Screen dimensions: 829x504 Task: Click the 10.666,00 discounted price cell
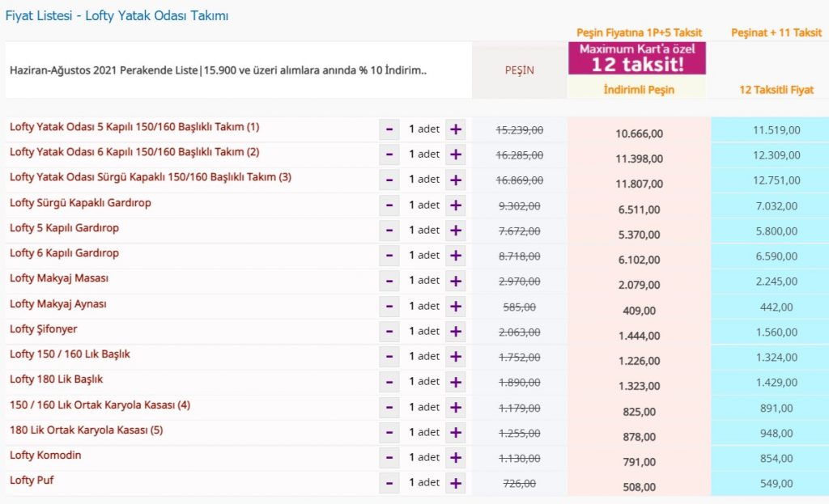click(x=639, y=133)
